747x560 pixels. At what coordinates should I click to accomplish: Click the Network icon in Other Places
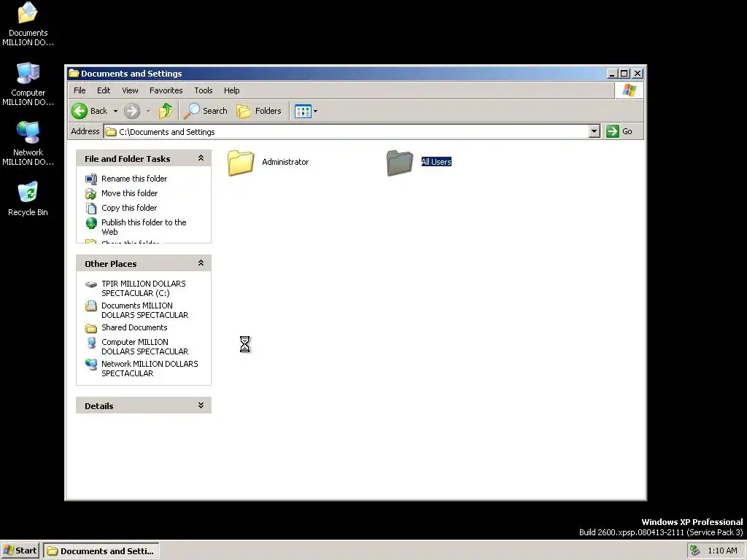coord(91,365)
